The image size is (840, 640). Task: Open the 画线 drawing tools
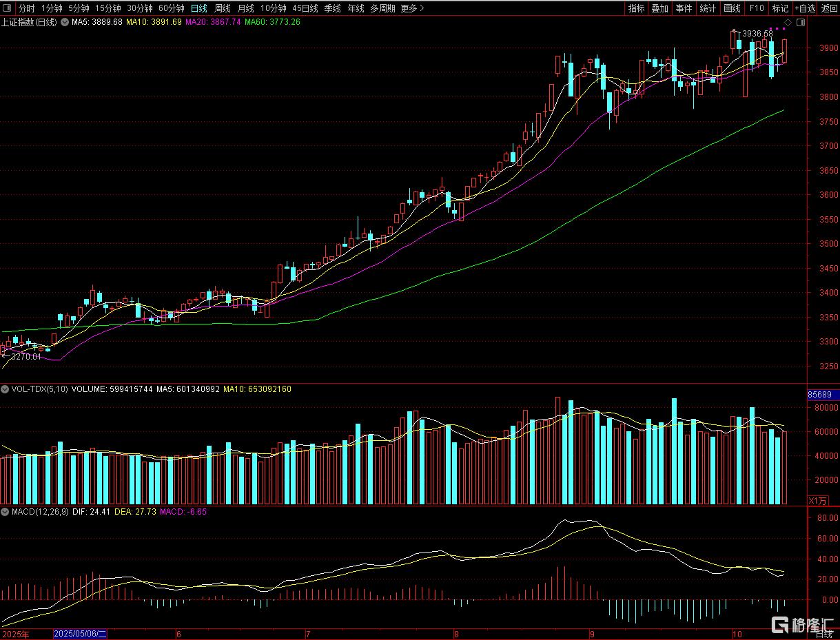[732, 8]
